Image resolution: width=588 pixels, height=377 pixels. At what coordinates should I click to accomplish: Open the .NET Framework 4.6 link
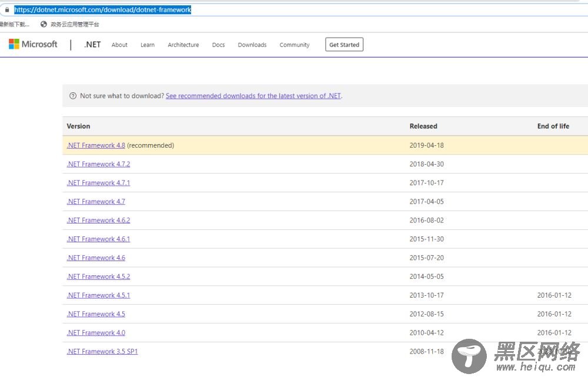pyautogui.click(x=96, y=258)
